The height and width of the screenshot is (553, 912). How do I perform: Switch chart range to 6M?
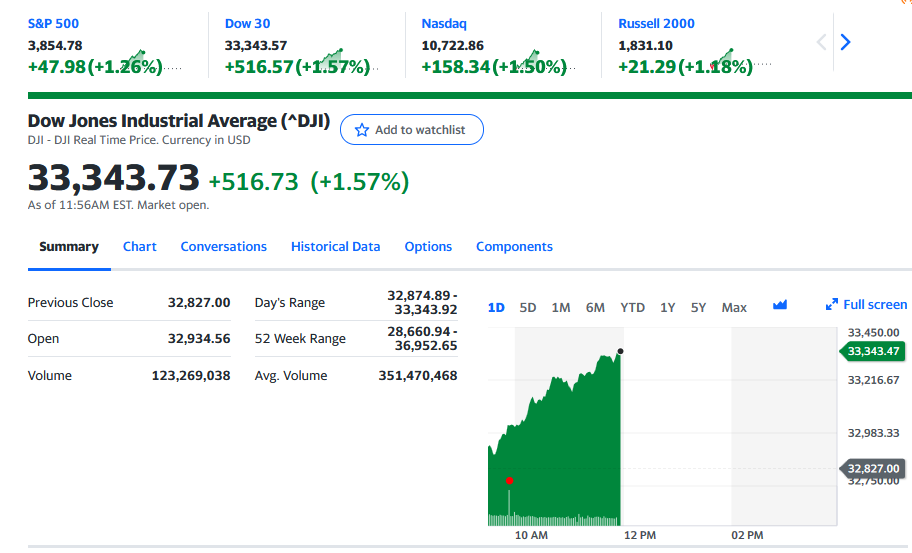pyautogui.click(x=595, y=308)
